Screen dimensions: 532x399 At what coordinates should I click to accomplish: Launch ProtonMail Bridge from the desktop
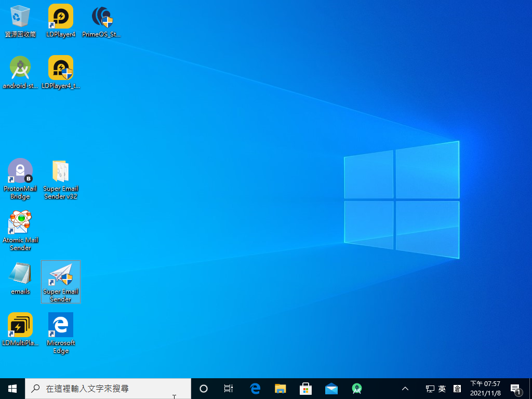coord(20,169)
